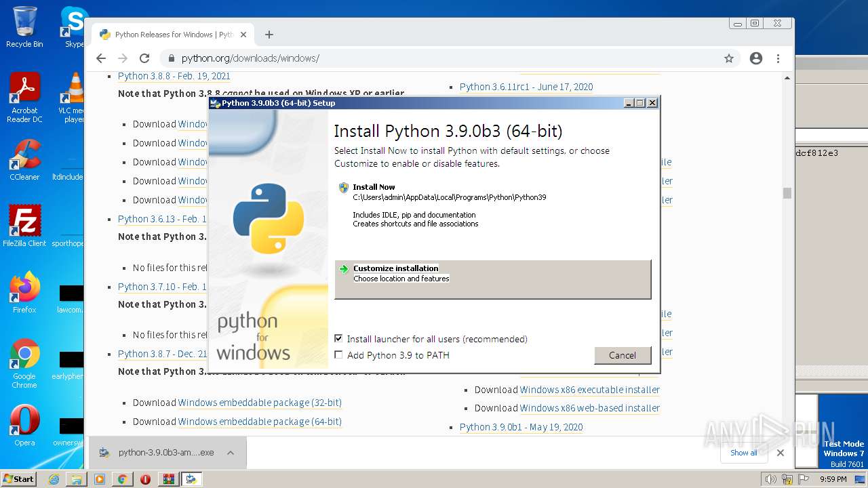868x488 pixels.
Task: Open the Action Center flag icon
Action: tap(804, 479)
